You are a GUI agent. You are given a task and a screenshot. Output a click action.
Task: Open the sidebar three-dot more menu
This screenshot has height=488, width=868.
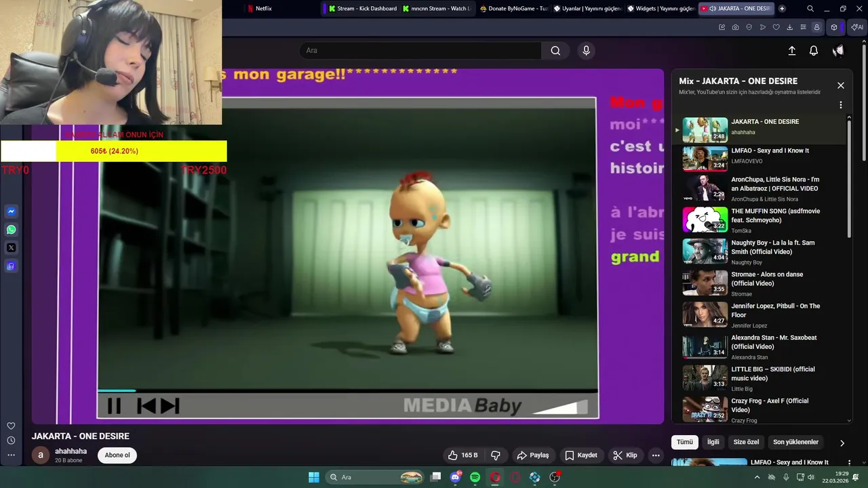[x=11, y=455]
